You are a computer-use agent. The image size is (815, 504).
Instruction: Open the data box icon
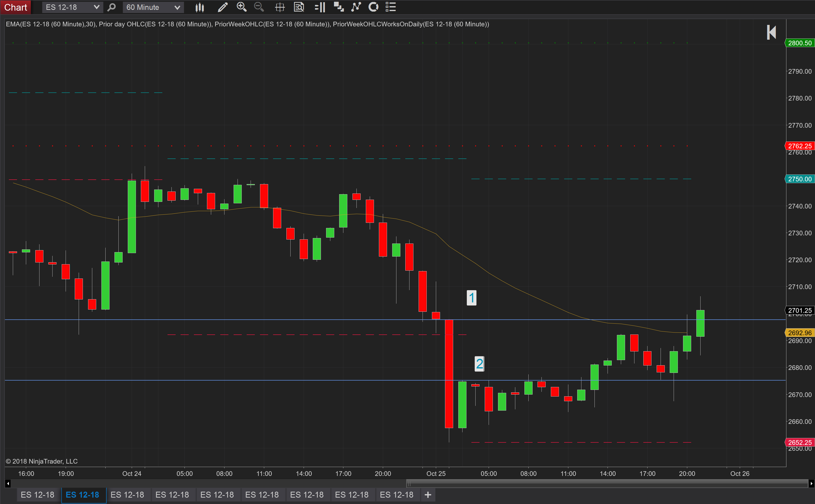pyautogui.click(x=299, y=7)
